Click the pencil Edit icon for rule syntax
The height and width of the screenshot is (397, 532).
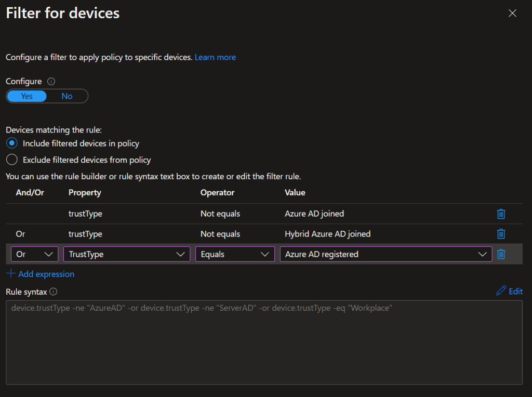[x=501, y=291]
